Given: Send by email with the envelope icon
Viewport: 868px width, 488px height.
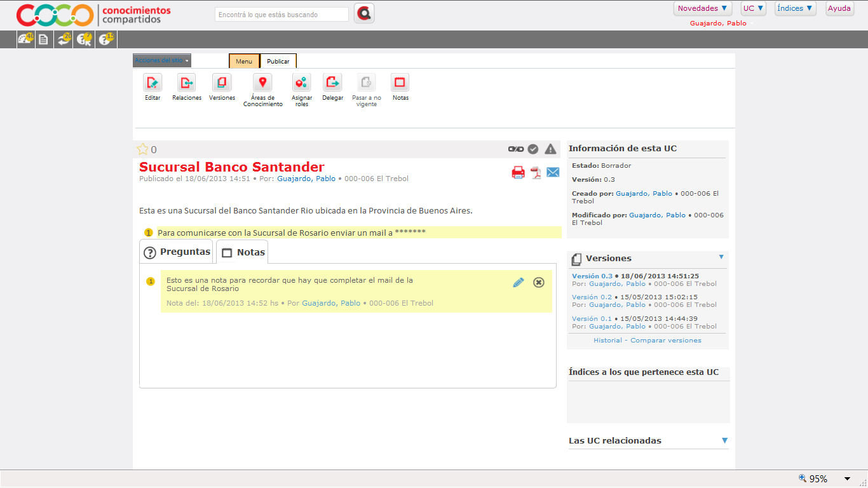Looking at the screenshot, I should point(553,172).
